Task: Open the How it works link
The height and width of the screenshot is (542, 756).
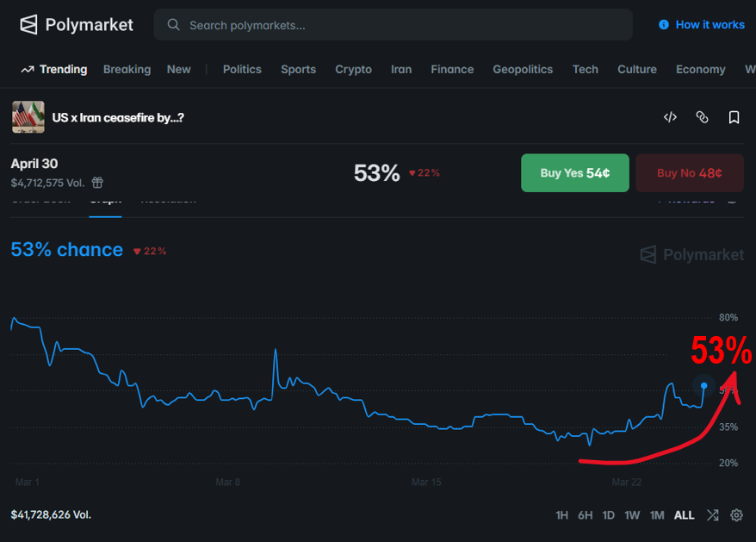Action: point(710,25)
